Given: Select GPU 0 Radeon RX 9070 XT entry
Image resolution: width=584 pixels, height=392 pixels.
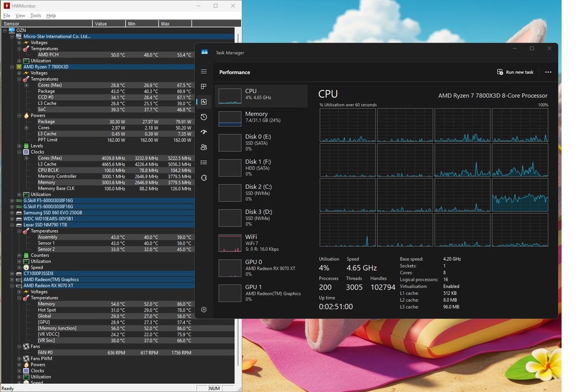Looking at the screenshot, I should point(262,267).
